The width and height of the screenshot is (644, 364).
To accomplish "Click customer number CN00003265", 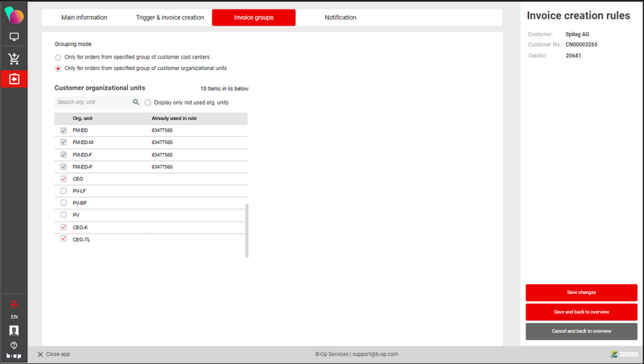I will [581, 44].
